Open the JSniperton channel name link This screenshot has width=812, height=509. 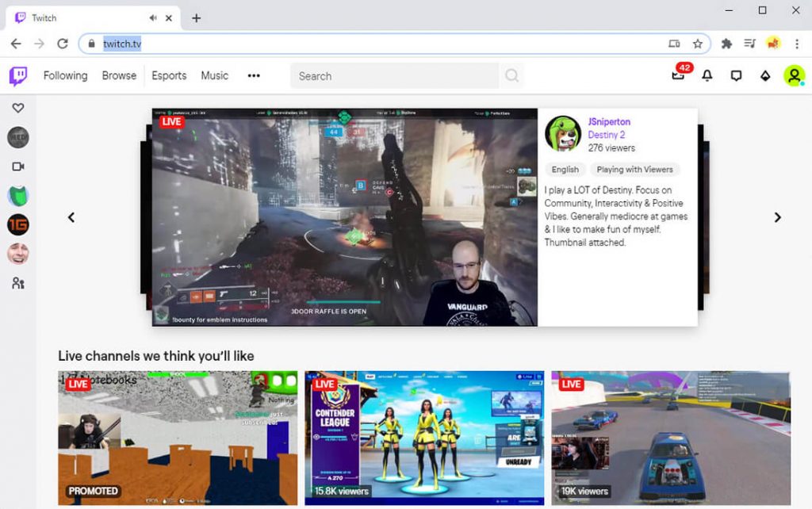[609, 121]
